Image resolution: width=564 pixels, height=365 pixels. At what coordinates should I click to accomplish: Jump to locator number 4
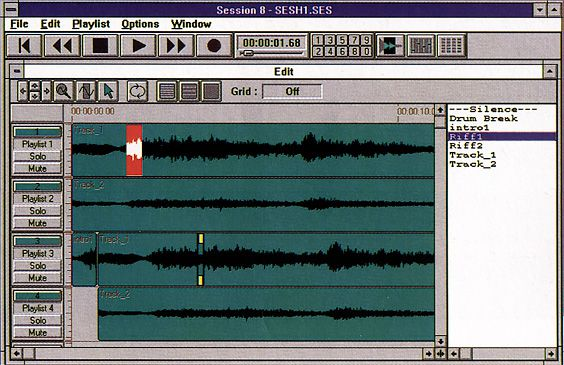(x=330, y=51)
